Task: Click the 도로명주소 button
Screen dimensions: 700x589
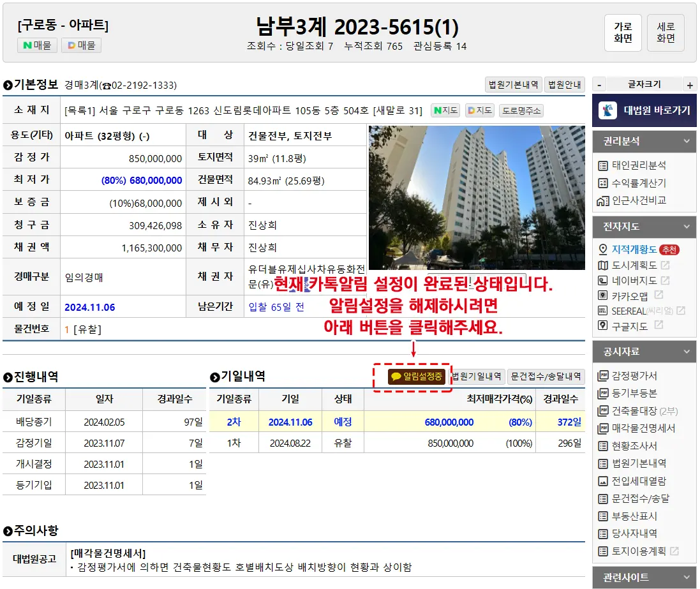Action: [521, 110]
